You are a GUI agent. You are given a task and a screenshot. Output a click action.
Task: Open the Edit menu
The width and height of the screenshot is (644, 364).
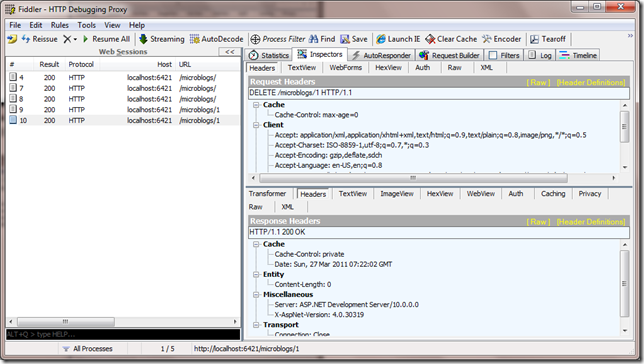click(x=36, y=25)
